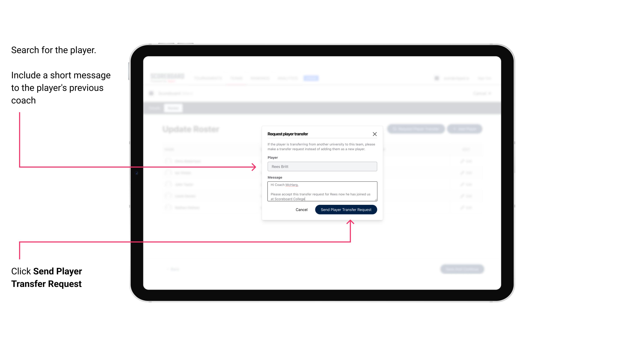Click the Player name input field
The width and height of the screenshot is (644, 346).
tap(322, 167)
